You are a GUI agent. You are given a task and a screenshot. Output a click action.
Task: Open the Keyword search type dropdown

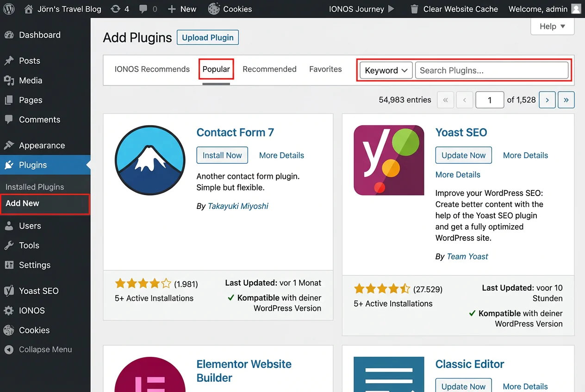[x=386, y=70]
